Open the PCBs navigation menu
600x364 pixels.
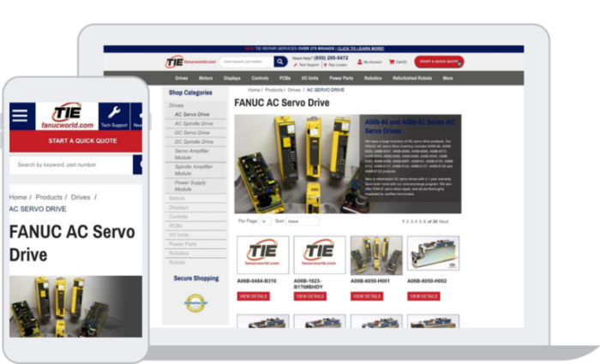tap(285, 78)
